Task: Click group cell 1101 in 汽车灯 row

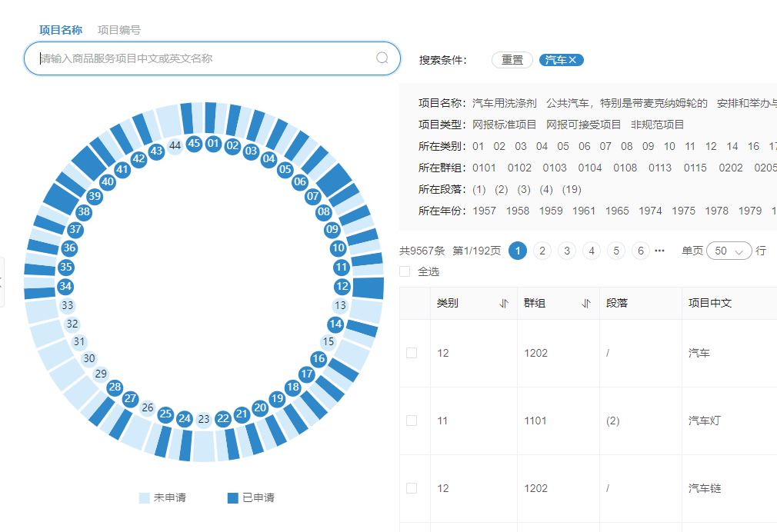Action: tap(535, 421)
